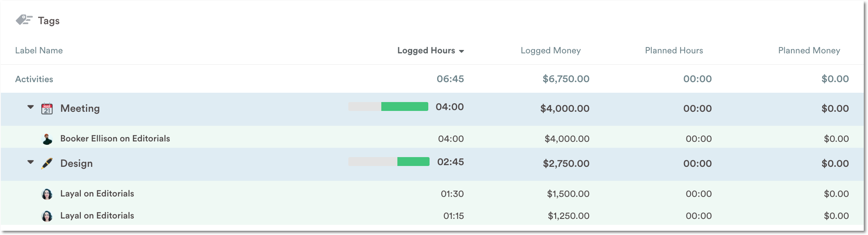This screenshot has height=235, width=868.
Task: Click the Tags label icon
Action: coord(24,20)
